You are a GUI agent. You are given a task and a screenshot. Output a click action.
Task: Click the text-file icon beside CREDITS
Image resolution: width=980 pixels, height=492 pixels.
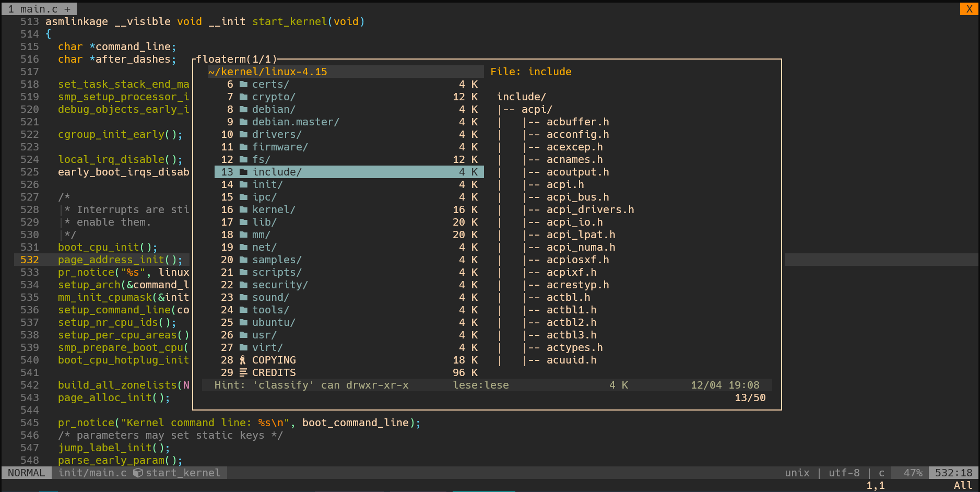243,372
